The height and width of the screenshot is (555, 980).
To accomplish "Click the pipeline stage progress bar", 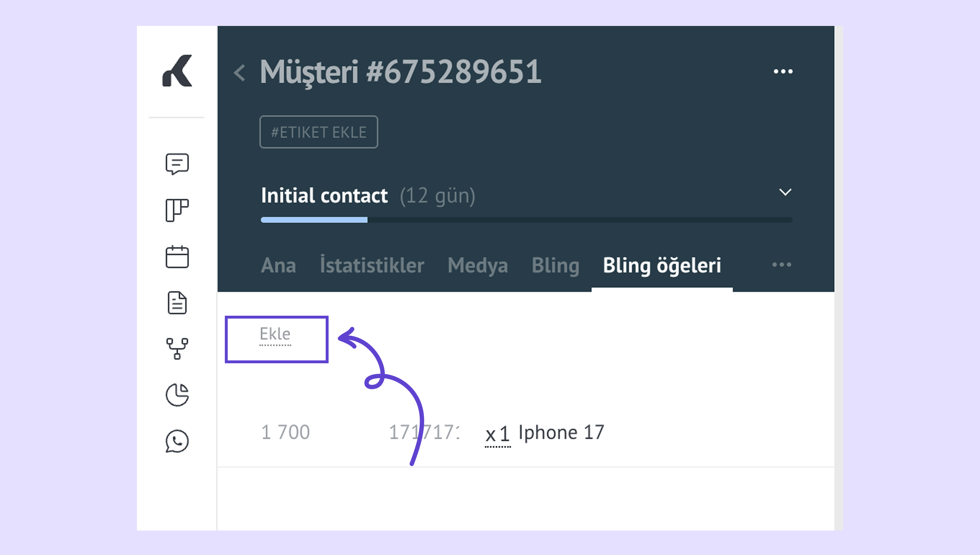I will (526, 220).
